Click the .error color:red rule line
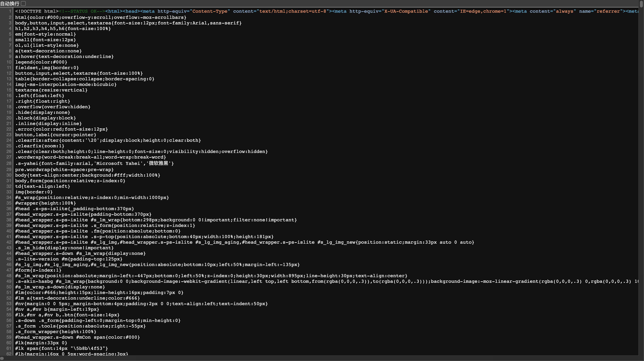The width and height of the screenshot is (644, 361). pos(61,129)
